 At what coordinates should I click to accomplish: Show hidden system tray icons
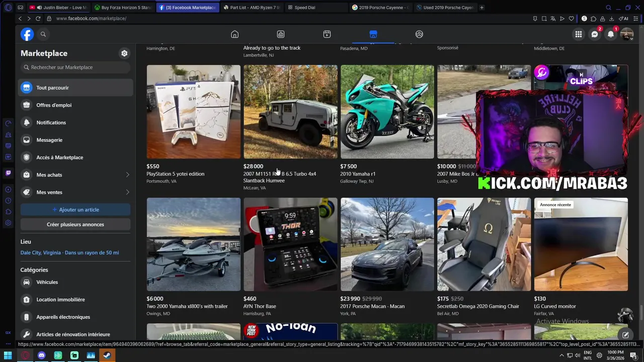coord(561,355)
